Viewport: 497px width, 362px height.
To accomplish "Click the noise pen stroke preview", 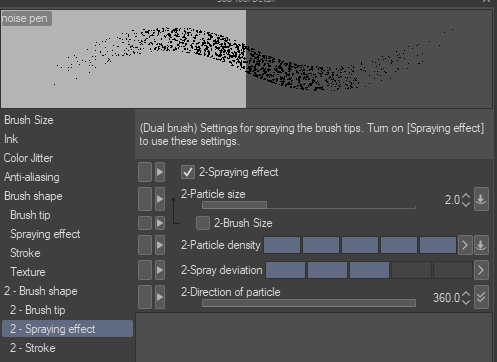I will tap(247, 59).
